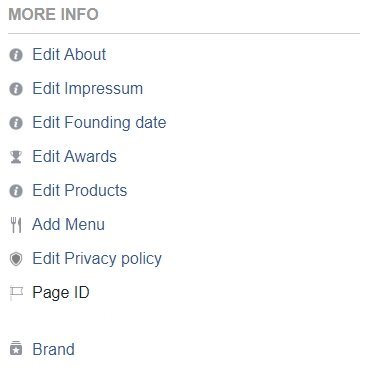The width and height of the screenshot is (377, 370).
Task: Click the info icon beside Edit Products
Action: pyautogui.click(x=16, y=191)
